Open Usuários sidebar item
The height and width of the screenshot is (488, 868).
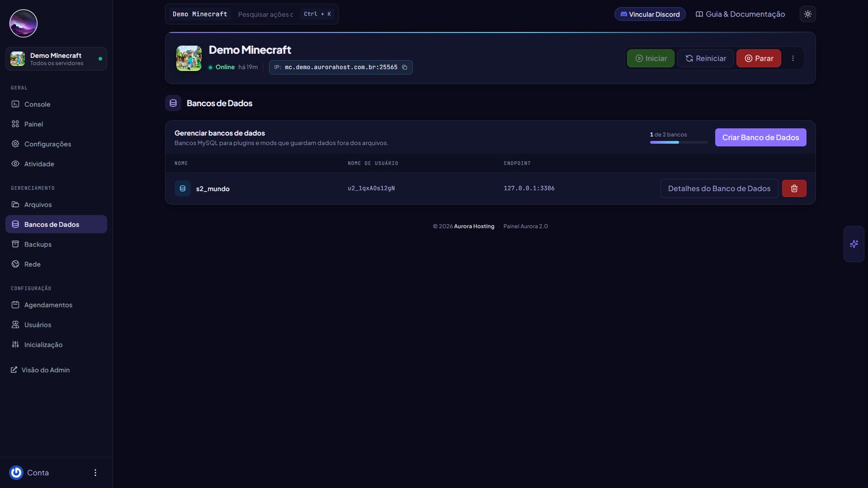[56, 325]
